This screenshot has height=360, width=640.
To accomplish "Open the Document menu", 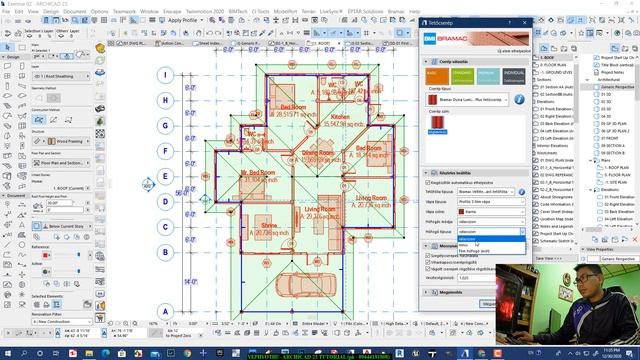I will click(75, 11).
